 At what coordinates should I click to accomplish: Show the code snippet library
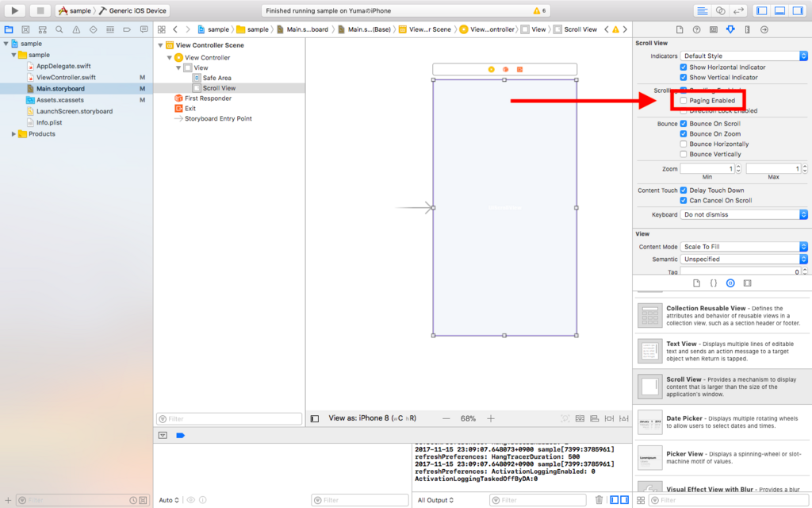[x=713, y=283]
